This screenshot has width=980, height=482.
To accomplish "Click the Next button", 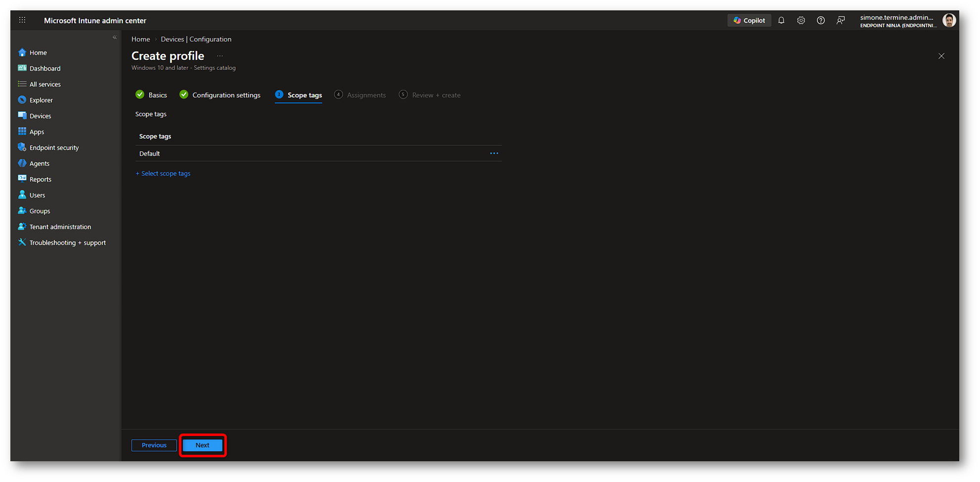I will point(203,445).
